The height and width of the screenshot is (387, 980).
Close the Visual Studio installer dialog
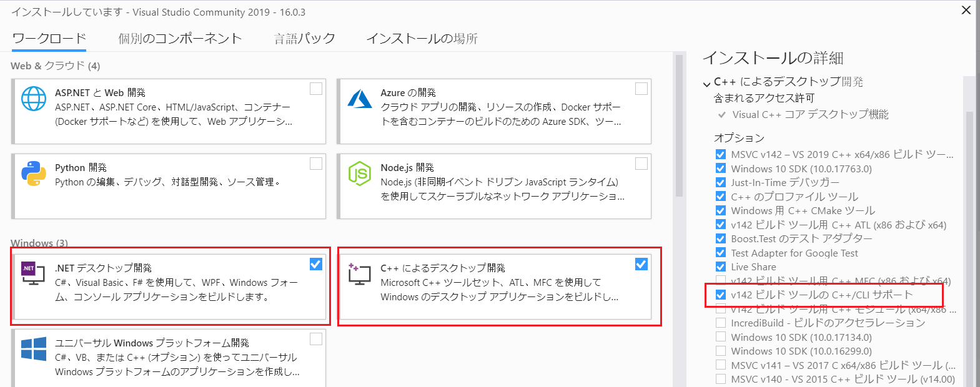pyautogui.click(x=966, y=10)
